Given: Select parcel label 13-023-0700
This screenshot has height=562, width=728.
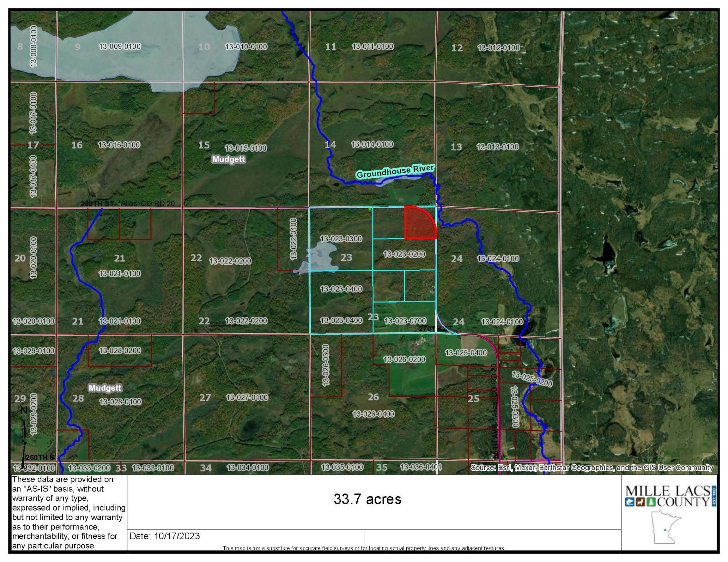Looking at the screenshot, I should pyautogui.click(x=405, y=321).
